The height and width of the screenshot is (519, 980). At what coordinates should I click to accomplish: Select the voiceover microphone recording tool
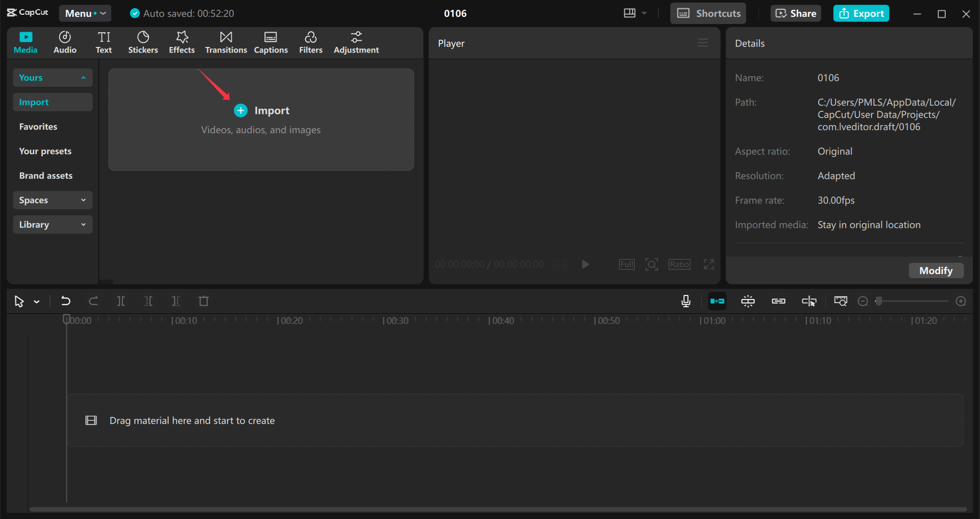pos(685,301)
